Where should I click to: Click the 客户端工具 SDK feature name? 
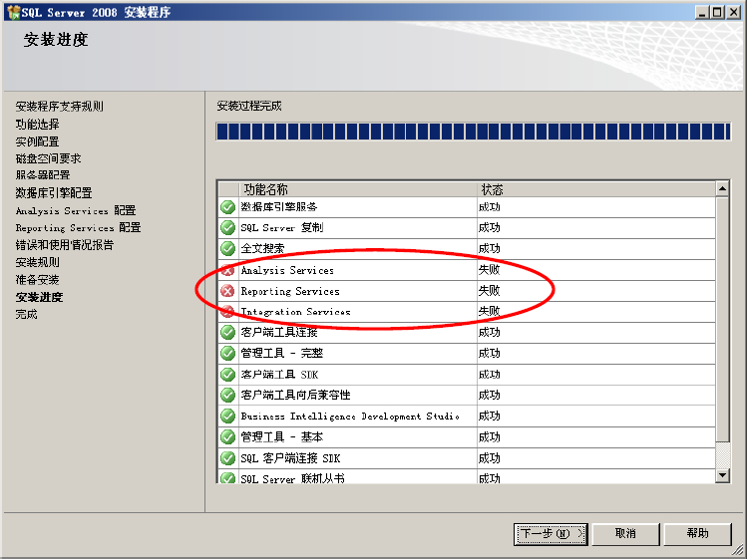279,375
